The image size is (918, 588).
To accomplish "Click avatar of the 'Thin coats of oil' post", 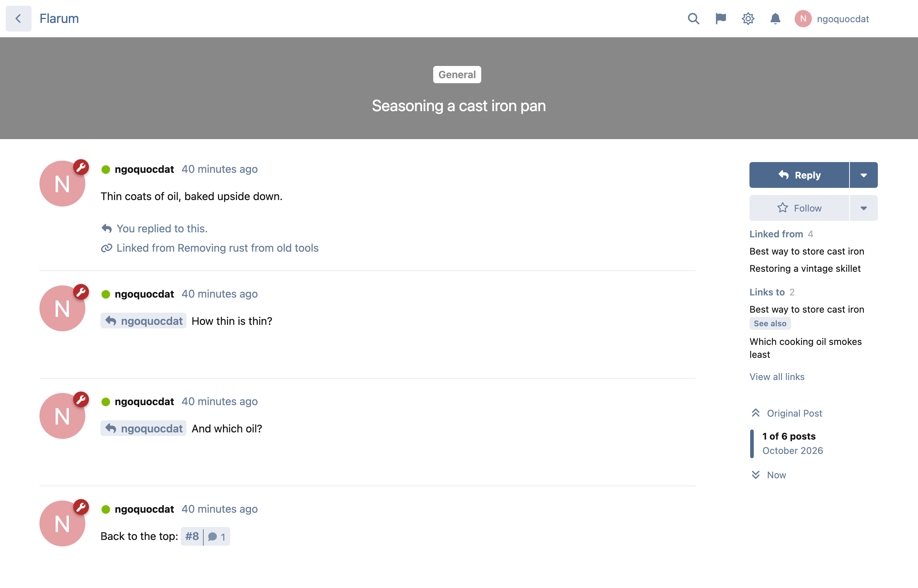I will click(62, 184).
